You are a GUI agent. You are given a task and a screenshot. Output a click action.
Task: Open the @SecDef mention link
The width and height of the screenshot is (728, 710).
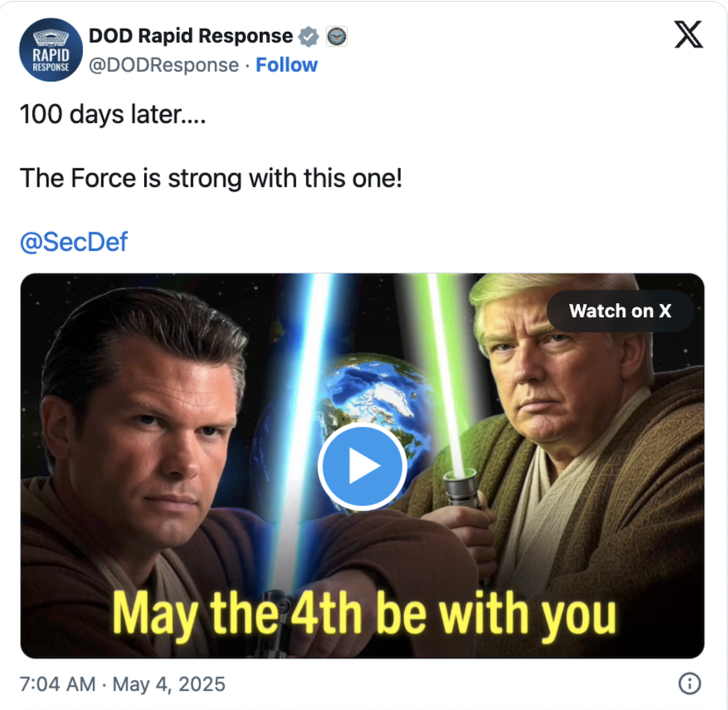[x=74, y=242]
